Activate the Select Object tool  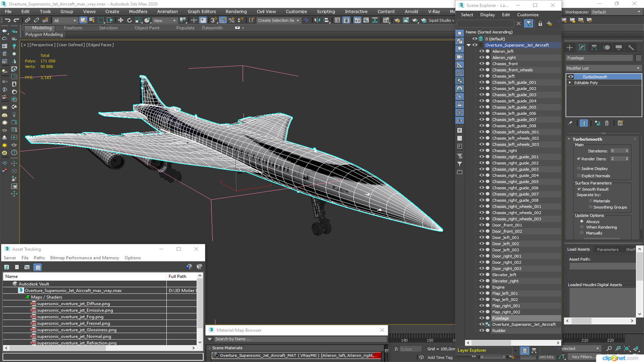coord(83,20)
